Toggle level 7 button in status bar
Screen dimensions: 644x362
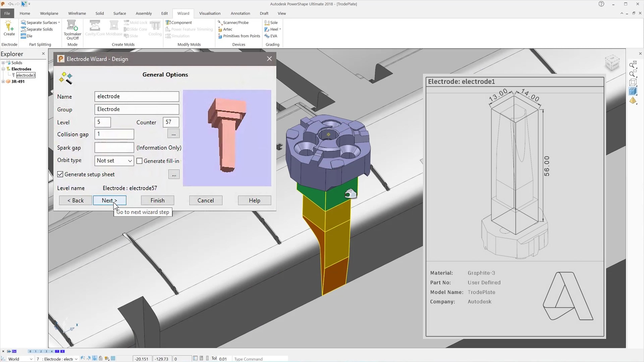coord(57,351)
